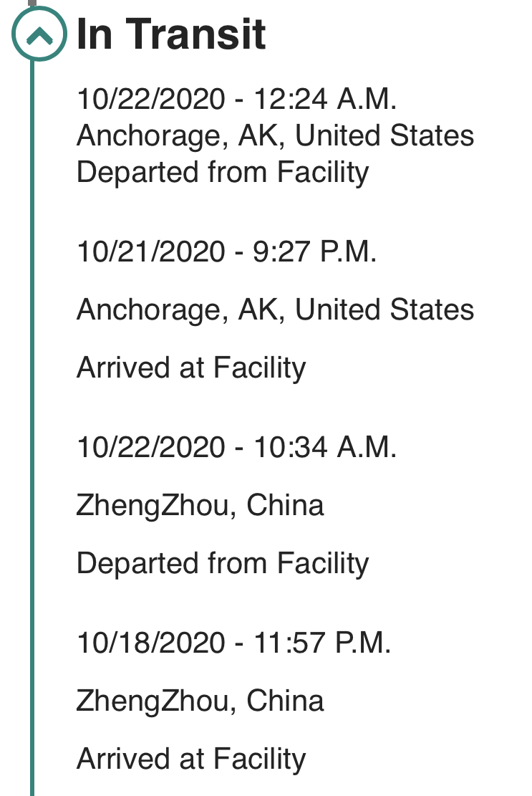The image size is (532, 796).
Task: Click ZhengZhou, China under 11:57 P.M. entry
Action: pos(200,701)
